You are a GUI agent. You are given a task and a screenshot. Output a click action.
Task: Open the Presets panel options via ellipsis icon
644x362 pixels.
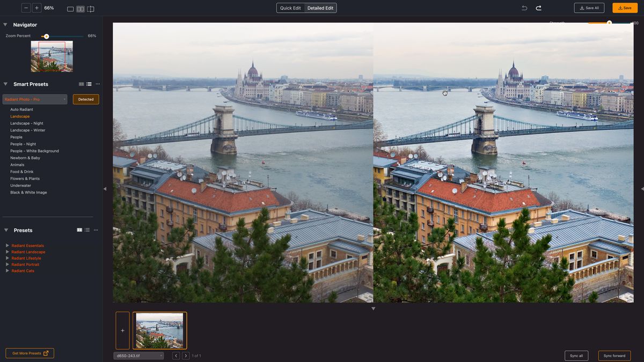(96, 230)
